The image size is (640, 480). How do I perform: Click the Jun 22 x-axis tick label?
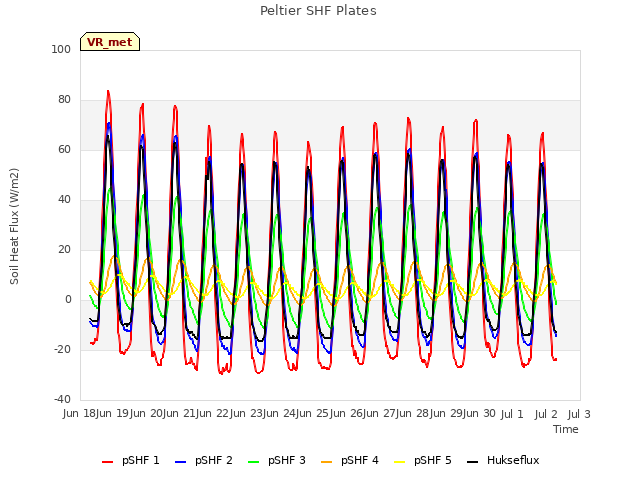coord(210,414)
